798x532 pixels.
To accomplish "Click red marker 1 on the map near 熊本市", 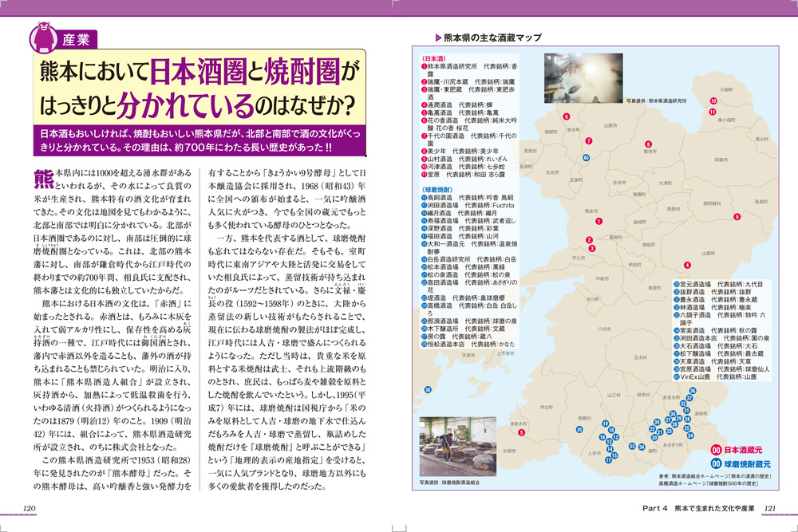I will (x=599, y=221).
